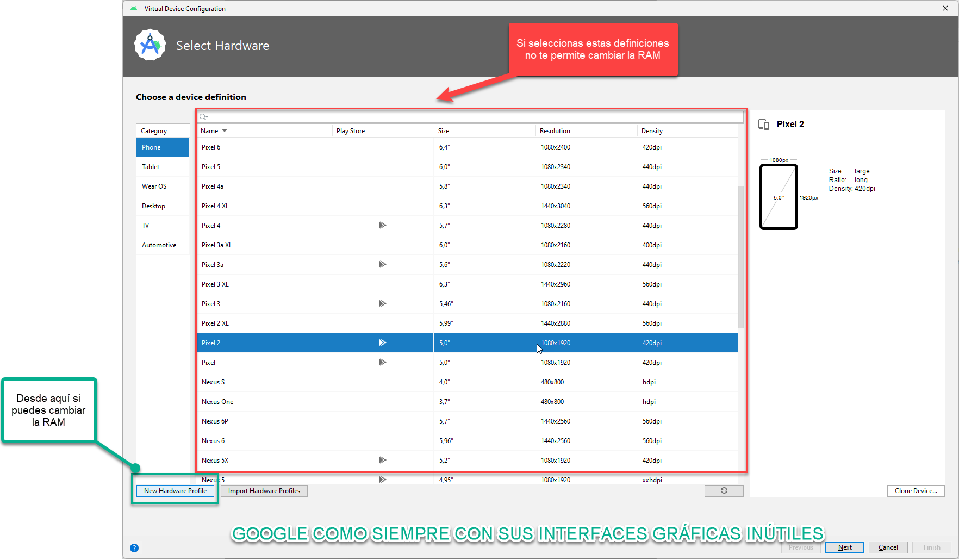Select the Nexus 6P device row
This screenshot has height=560, width=959.
click(467, 421)
